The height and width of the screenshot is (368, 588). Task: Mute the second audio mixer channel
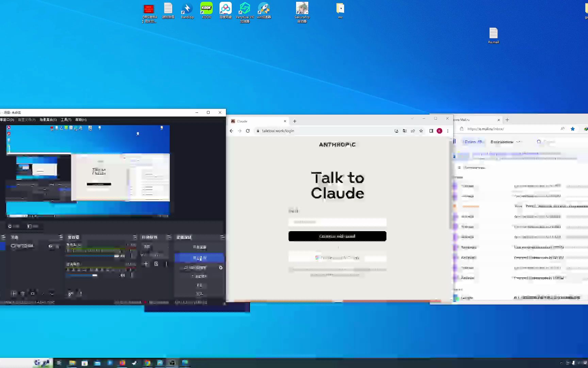[122, 275]
